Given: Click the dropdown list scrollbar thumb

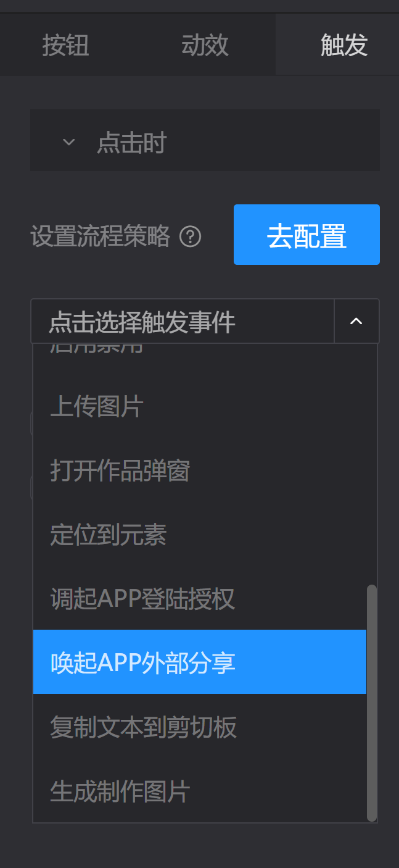Looking at the screenshot, I should pos(371,703).
